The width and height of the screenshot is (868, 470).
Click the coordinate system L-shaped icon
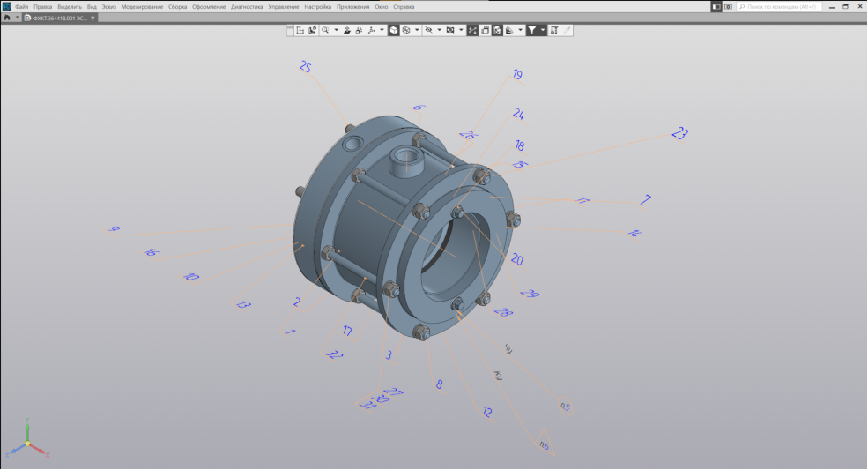coord(300,30)
